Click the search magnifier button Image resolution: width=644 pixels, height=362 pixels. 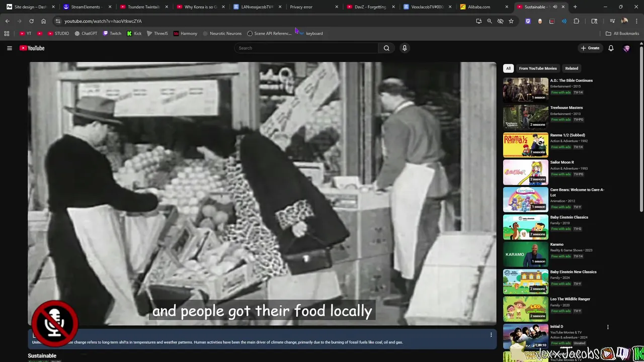click(x=386, y=48)
